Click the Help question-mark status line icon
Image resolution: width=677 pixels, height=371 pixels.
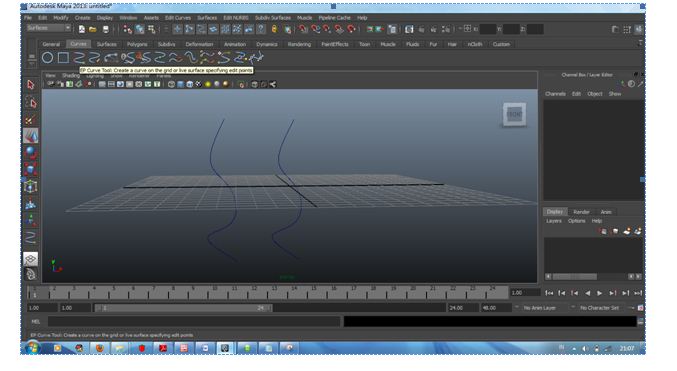click(x=261, y=29)
